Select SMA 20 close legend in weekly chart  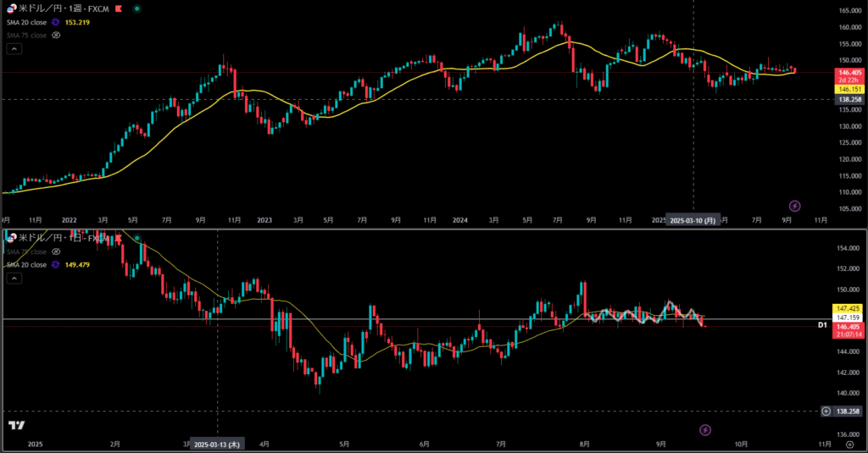click(x=26, y=22)
